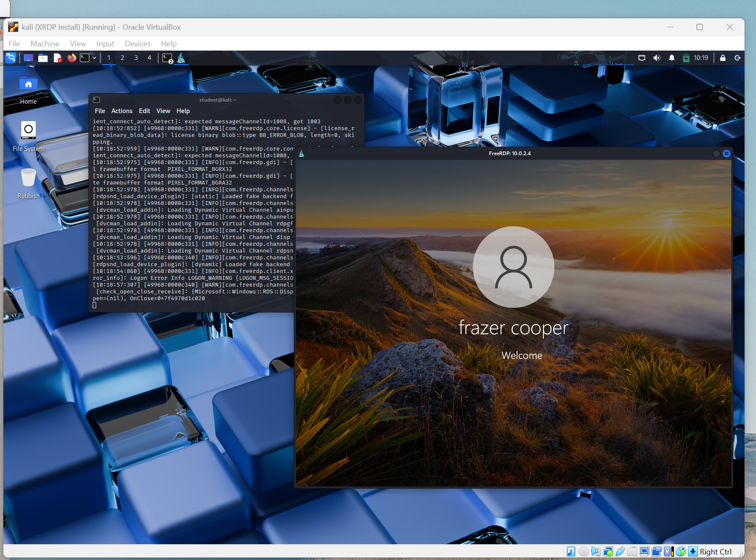The height and width of the screenshot is (560, 756).
Task: Click the volume speaker icon in Kali panel
Action: coord(657,58)
